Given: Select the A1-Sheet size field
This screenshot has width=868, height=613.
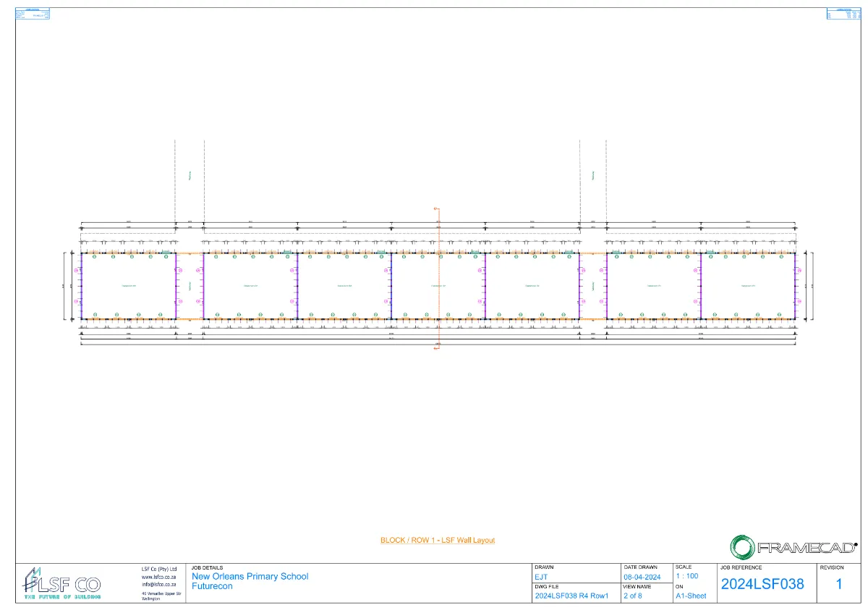Looking at the screenshot, I should pyautogui.click(x=690, y=596).
